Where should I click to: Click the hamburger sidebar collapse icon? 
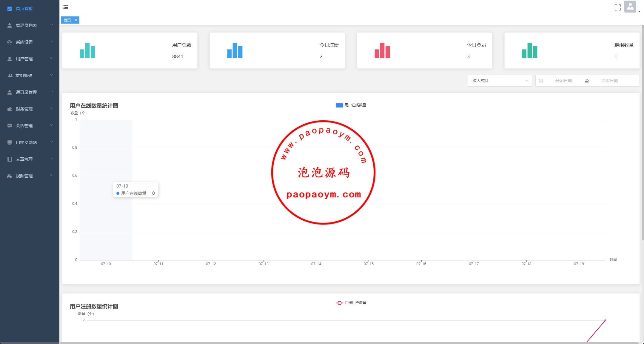coord(66,7)
